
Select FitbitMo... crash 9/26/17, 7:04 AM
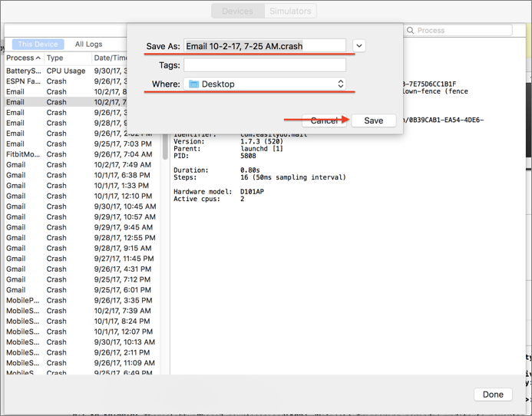click(82, 154)
